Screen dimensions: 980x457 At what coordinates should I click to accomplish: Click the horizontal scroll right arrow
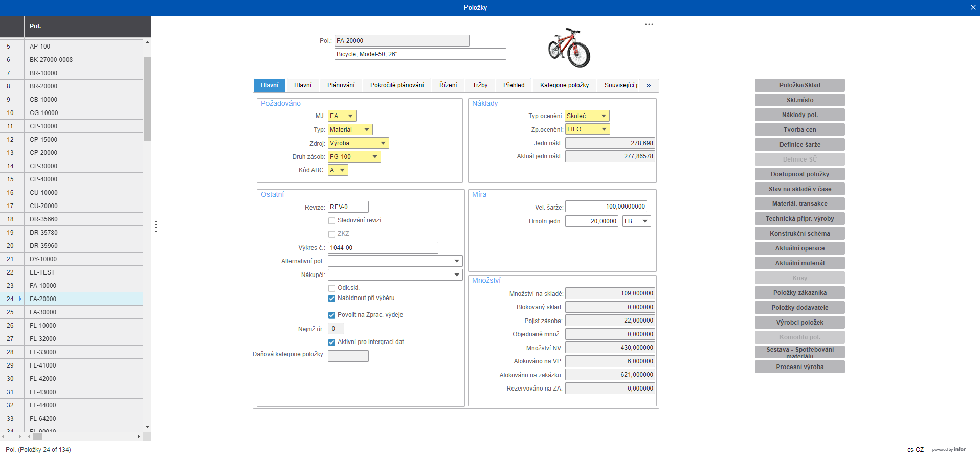(x=139, y=437)
